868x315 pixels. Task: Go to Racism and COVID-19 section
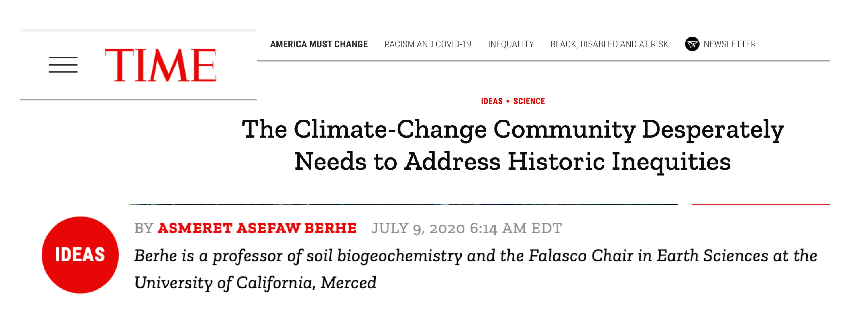(428, 44)
